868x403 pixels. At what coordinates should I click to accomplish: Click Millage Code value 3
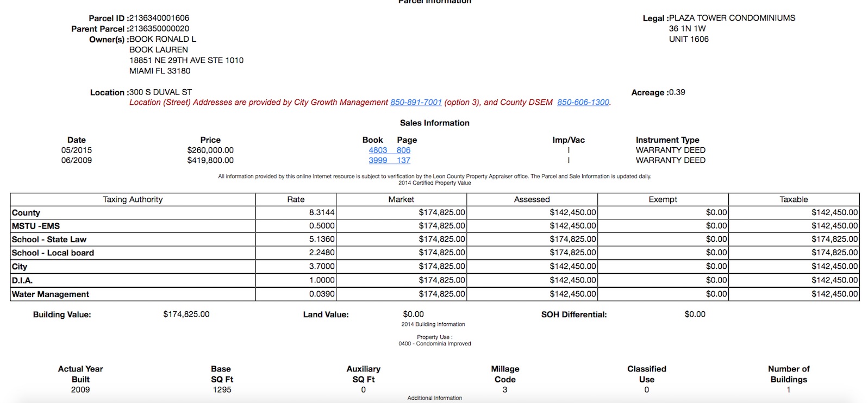click(x=505, y=389)
